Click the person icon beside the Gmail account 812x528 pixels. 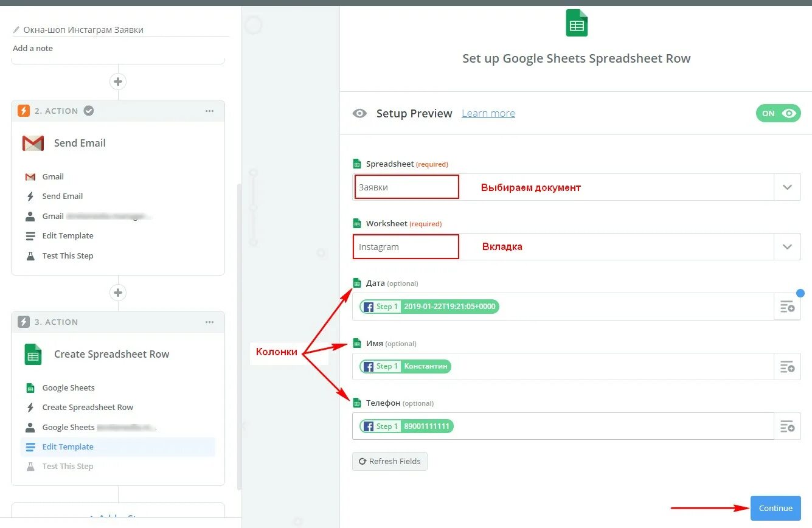(x=30, y=216)
